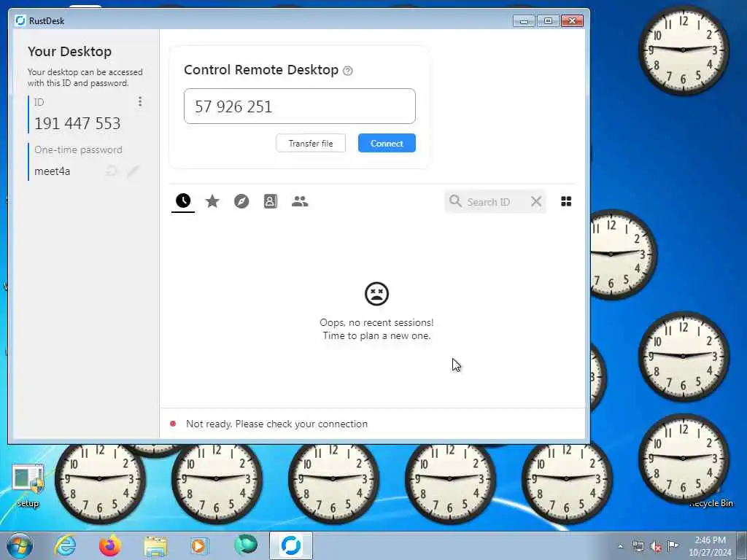
Task: Open the ID options three-dot menu
Action: coord(139,101)
